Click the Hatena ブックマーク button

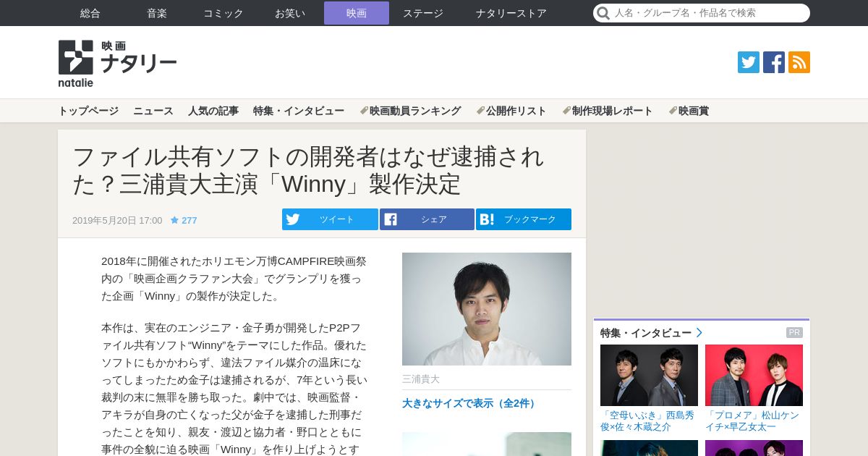[524, 219]
